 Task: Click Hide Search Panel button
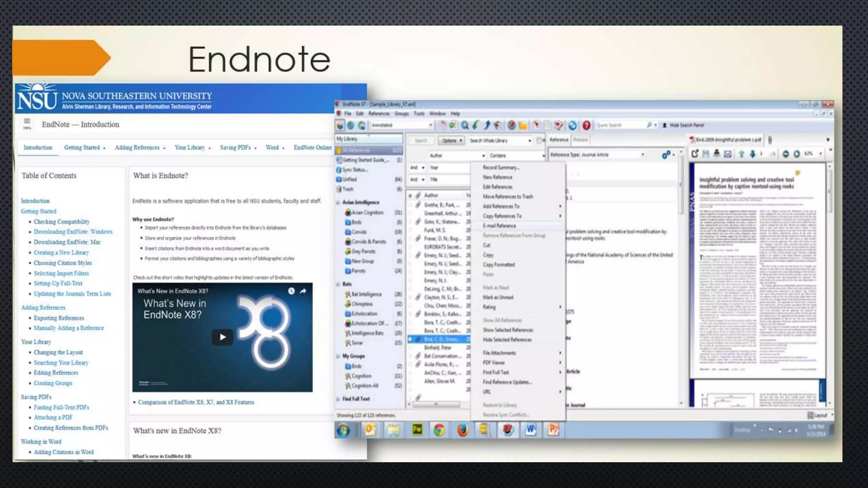(x=683, y=125)
